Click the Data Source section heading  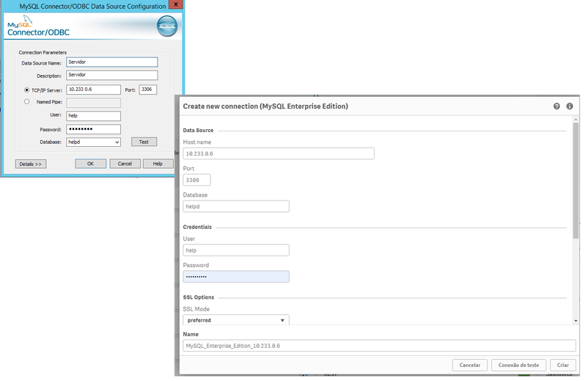pos(198,130)
